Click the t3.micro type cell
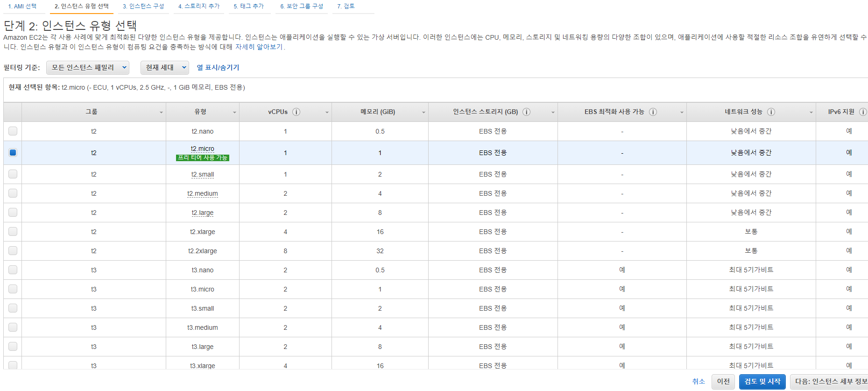This screenshot has width=868, height=391. [203, 289]
